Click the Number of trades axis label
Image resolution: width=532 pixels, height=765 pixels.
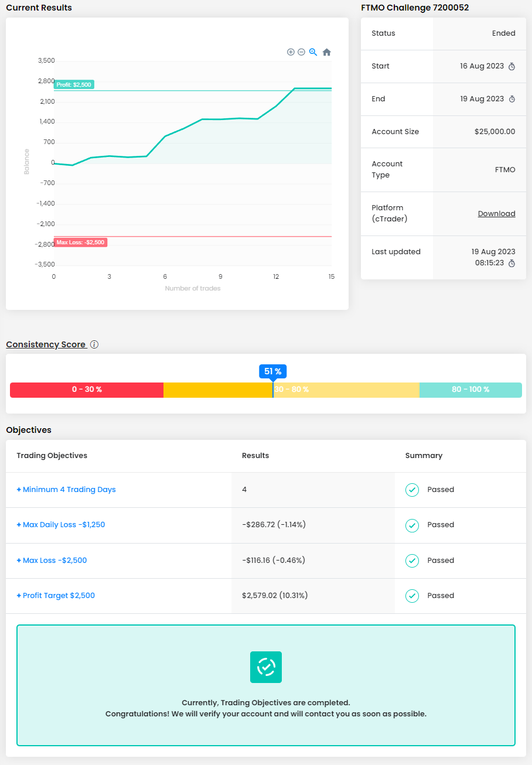pyautogui.click(x=193, y=288)
